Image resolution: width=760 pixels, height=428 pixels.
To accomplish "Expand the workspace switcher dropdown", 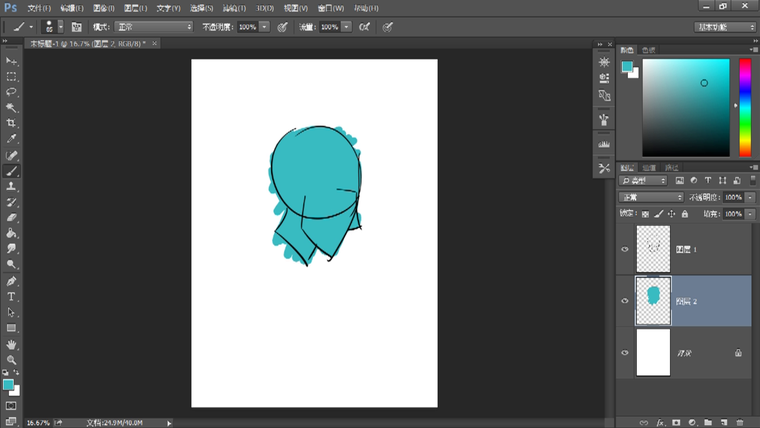I will (x=725, y=27).
